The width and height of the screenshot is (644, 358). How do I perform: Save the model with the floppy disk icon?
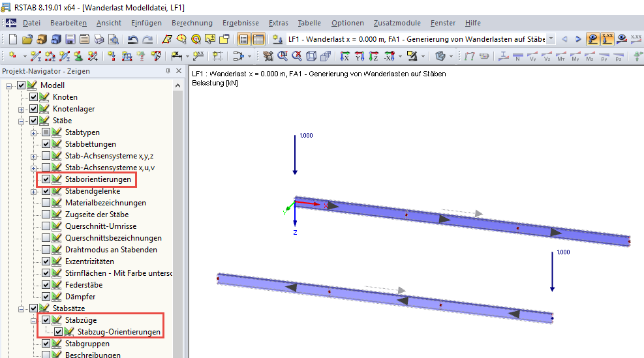point(70,39)
